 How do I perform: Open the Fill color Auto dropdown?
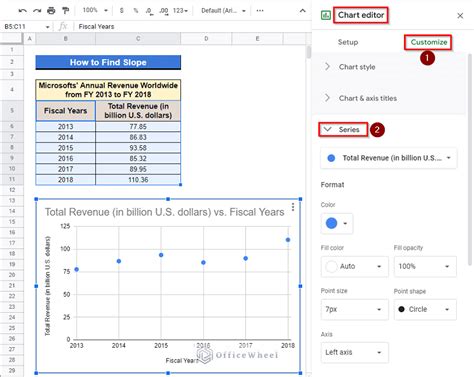coord(355,266)
